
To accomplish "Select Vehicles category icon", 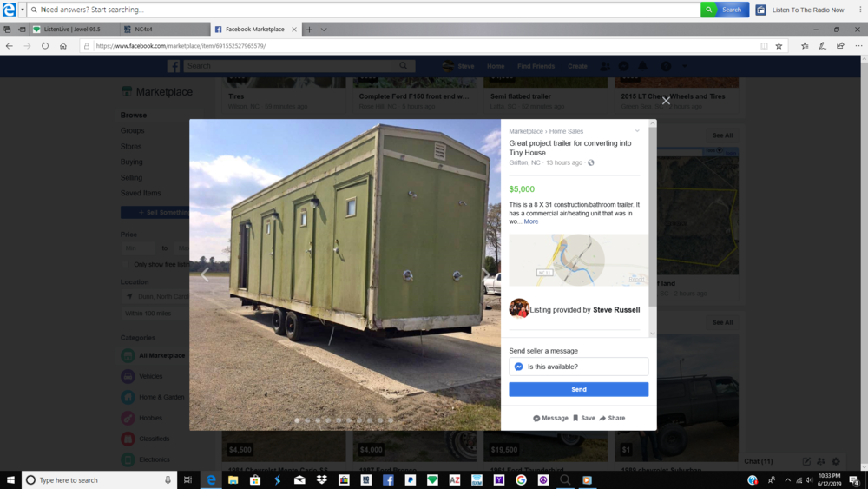I will pos(128,377).
